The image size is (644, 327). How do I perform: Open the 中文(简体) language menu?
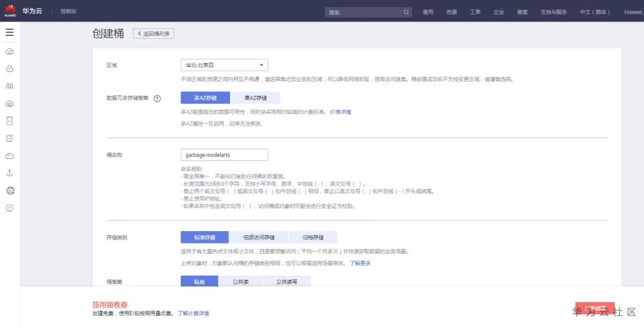click(x=595, y=12)
